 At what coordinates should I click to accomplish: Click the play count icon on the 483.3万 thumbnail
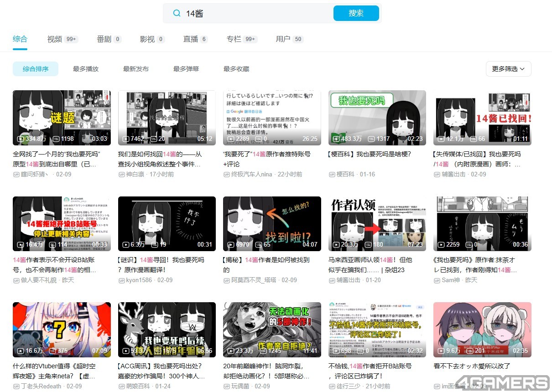(336, 139)
